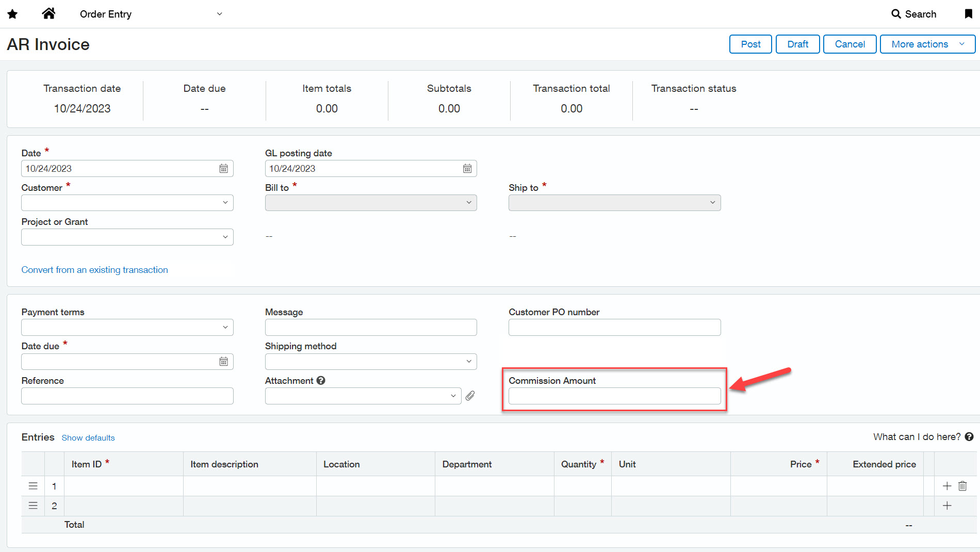The width and height of the screenshot is (980, 552).
Task: Click the Commission Amount input field
Action: click(x=614, y=396)
